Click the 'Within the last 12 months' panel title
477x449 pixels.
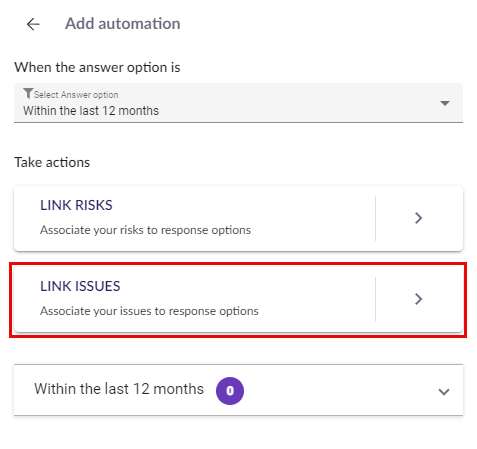(119, 389)
